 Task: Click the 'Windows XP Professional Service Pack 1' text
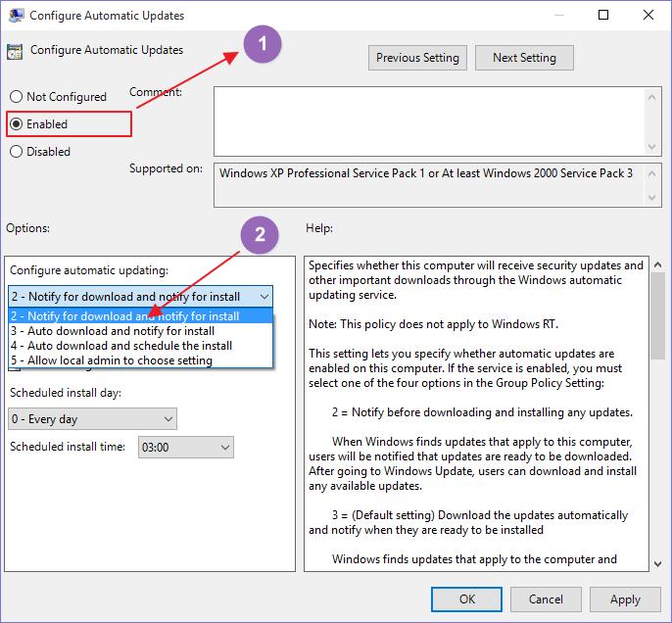[322, 173]
